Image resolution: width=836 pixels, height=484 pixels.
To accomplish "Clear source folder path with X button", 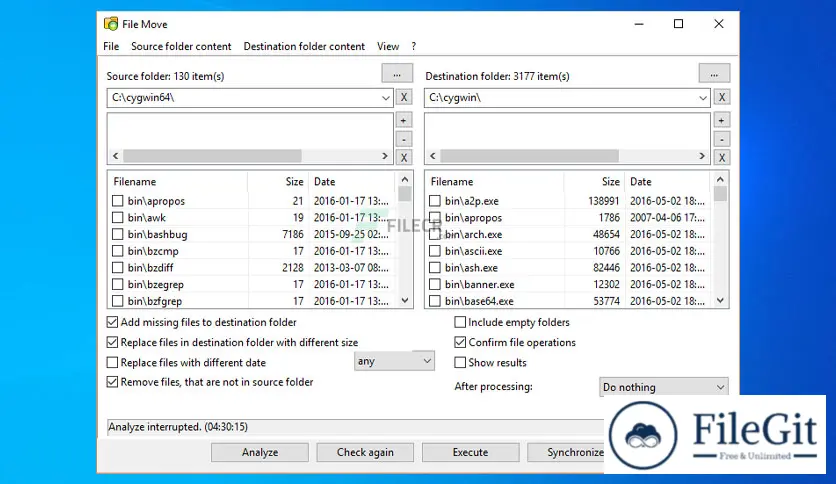I will click(x=404, y=98).
